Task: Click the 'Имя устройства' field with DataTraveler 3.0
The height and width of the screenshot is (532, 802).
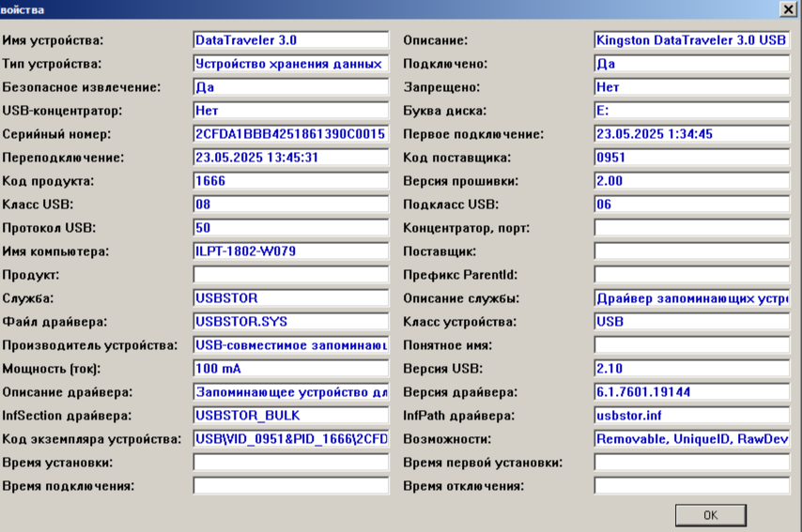Action: coord(290,40)
